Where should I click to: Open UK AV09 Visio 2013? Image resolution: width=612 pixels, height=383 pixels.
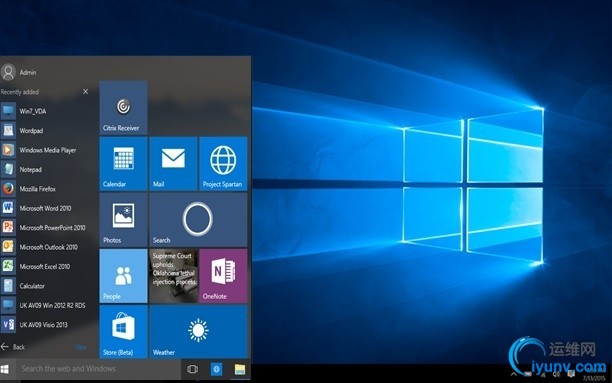(x=43, y=325)
